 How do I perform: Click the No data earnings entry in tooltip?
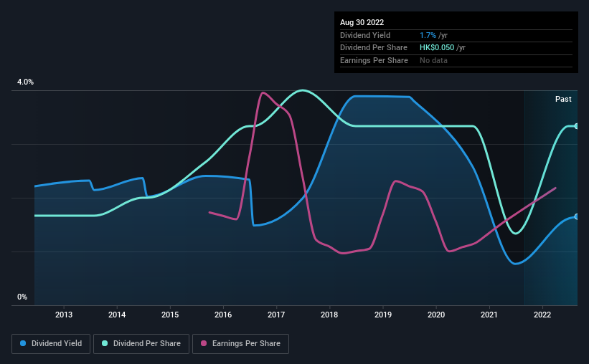[433, 60]
